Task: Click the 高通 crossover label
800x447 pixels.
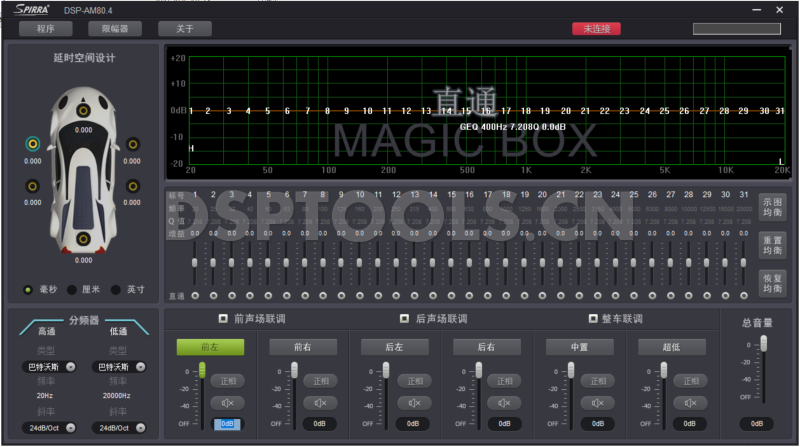Action: coord(46,331)
